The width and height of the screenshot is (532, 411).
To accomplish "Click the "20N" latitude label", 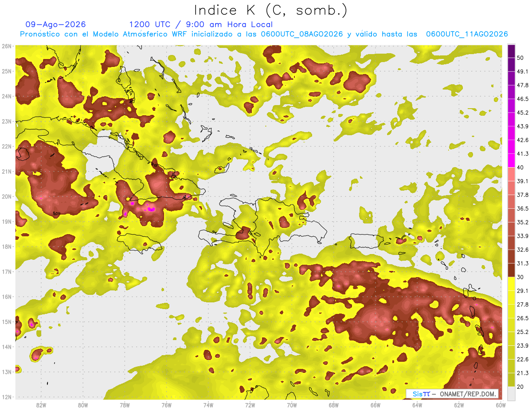I will (x=7, y=196).
